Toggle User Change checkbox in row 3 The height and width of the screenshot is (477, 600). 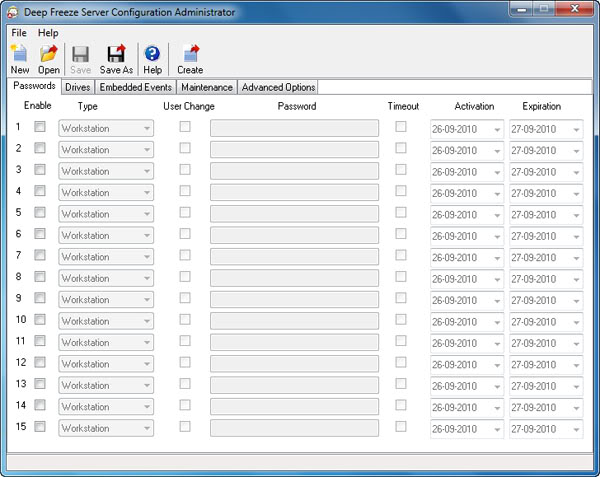185,169
